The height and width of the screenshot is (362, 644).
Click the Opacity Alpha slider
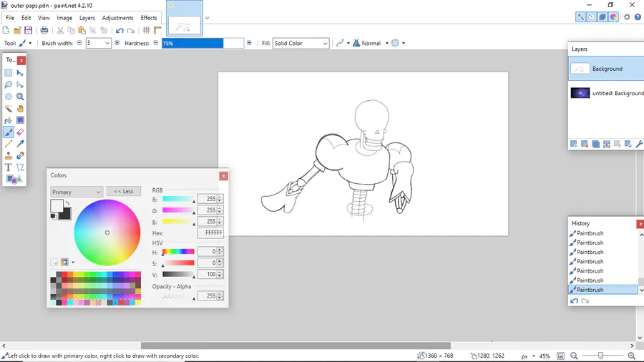coord(178,296)
